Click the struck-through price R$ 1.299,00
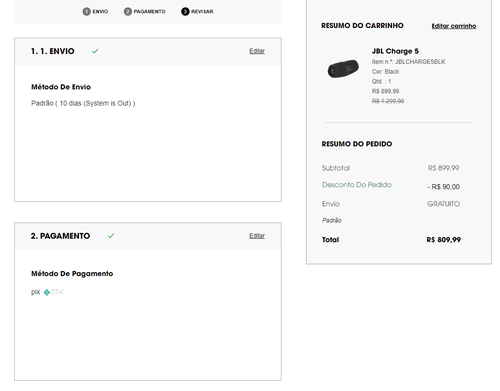 pyautogui.click(x=388, y=101)
